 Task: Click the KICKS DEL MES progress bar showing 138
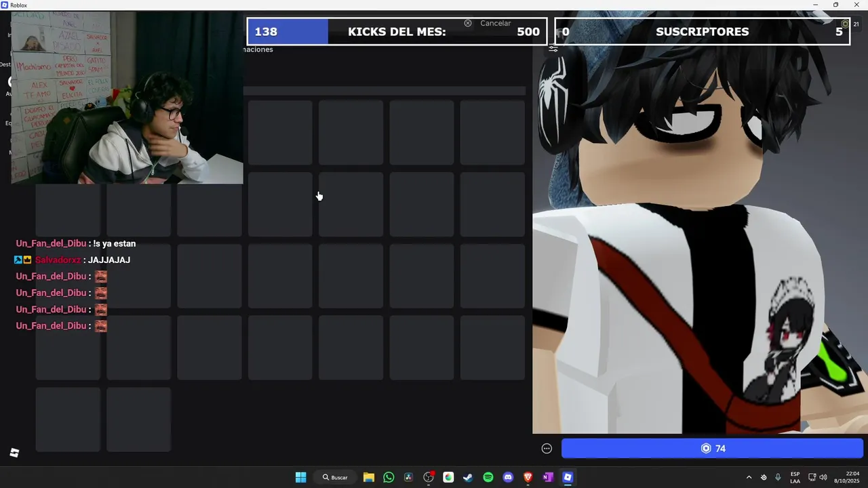[x=397, y=32]
